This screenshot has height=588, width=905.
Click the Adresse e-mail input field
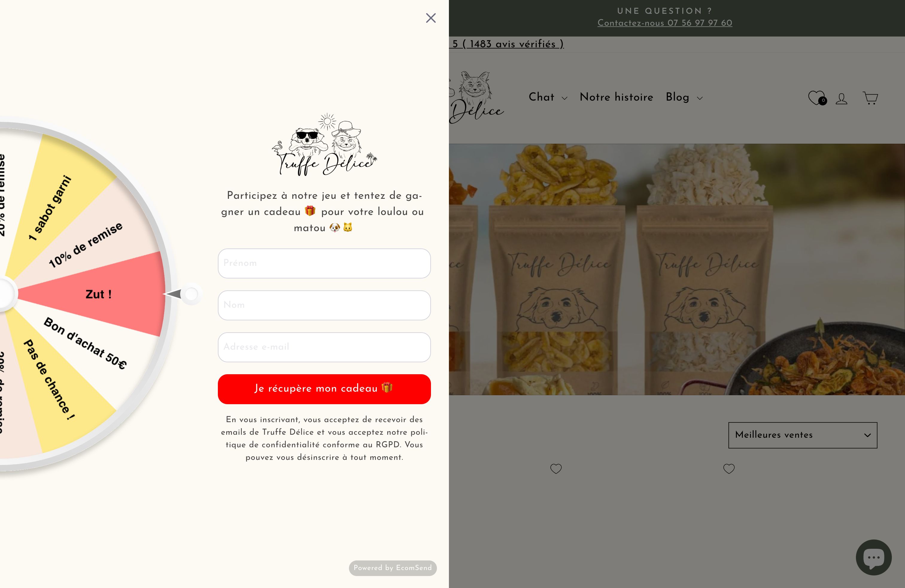(324, 347)
